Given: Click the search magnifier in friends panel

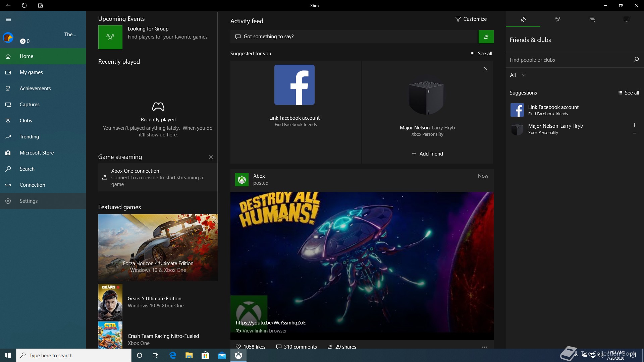Looking at the screenshot, I should (636, 60).
